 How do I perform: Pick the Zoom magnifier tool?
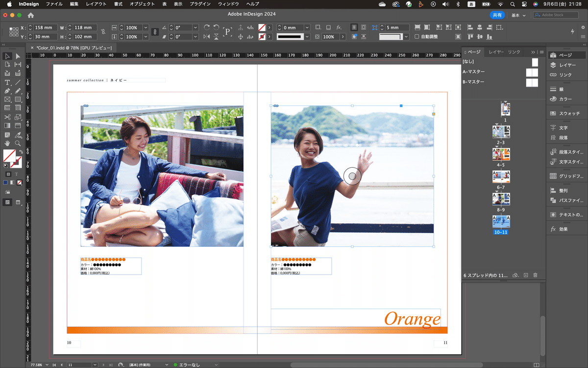tap(18, 143)
